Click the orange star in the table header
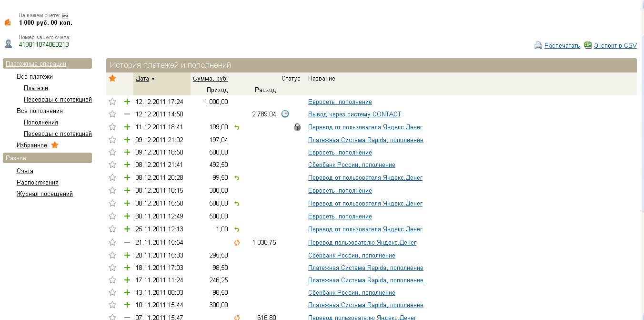This screenshot has height=320, width=644. [112, 78]
